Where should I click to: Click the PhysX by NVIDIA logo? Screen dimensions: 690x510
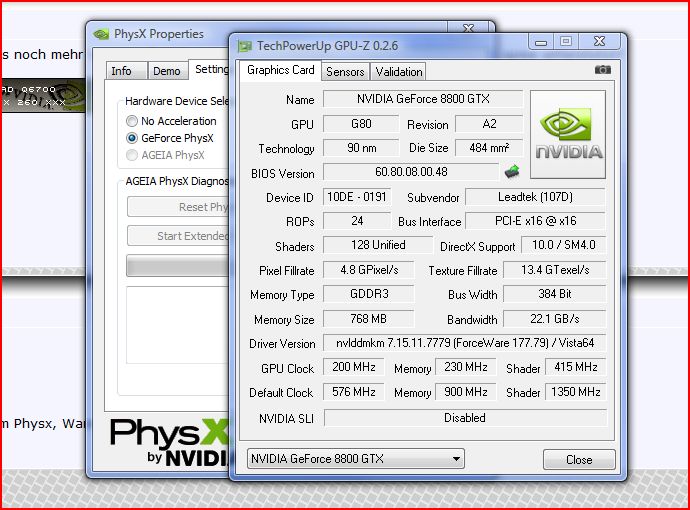point(169,441)
